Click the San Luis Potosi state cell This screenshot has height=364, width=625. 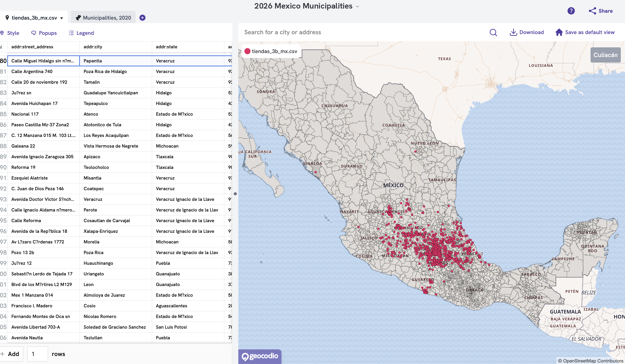point(188,327)
